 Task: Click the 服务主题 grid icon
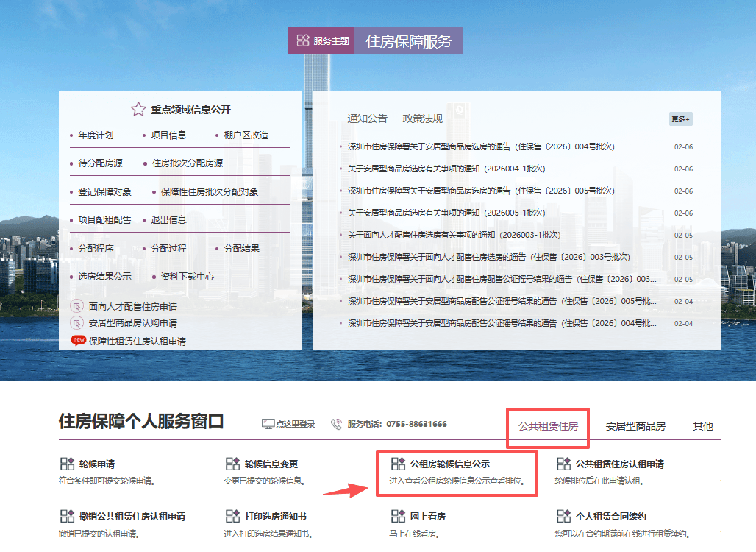(x=302, y=40)
